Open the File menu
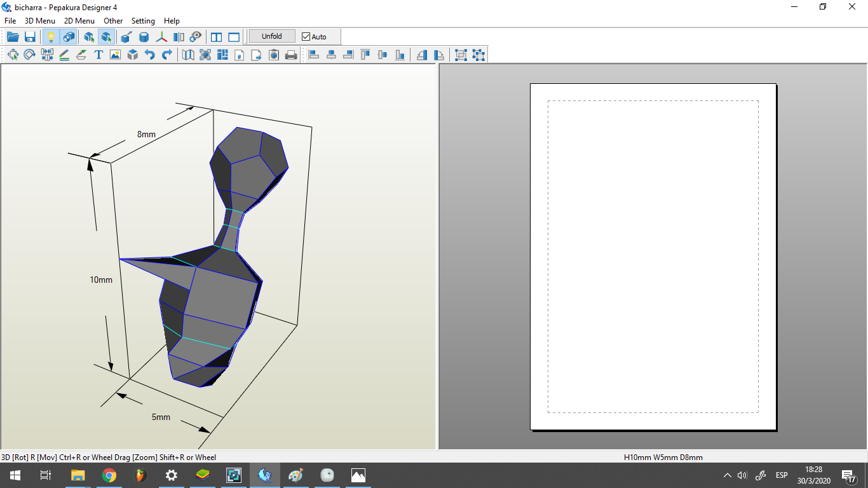This screenshot has height=488, width=868. [x=10, y=21]
